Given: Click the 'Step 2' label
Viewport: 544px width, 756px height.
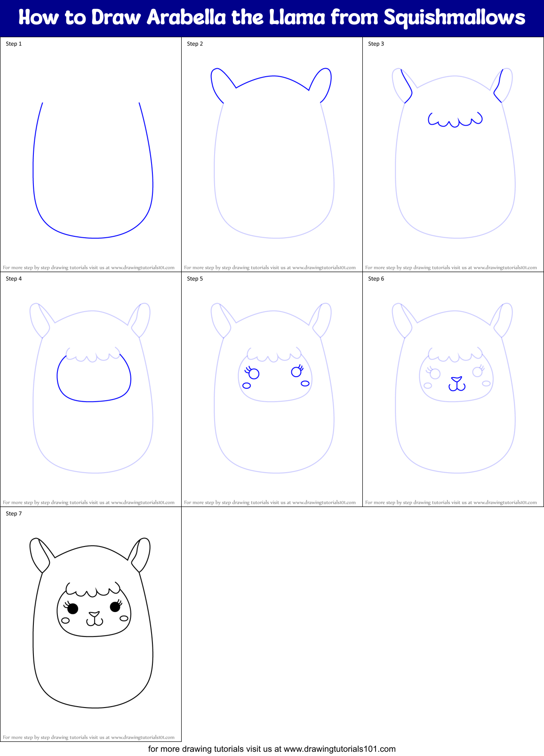Looking at the screenshot, I should [195, 44].
